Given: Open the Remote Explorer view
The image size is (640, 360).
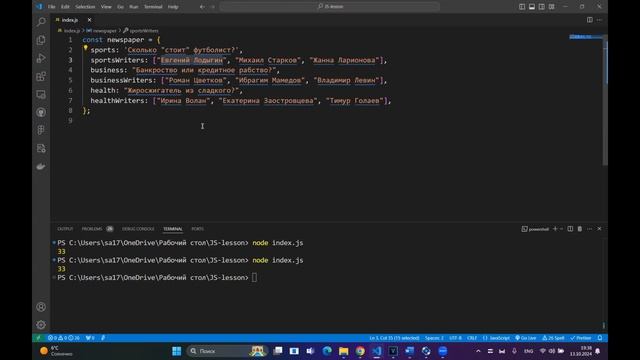Looking at the screenshot, I should [41, 94].
